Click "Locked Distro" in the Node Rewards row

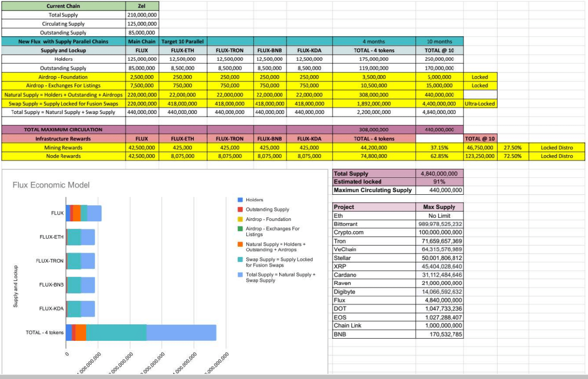[557, 156]
